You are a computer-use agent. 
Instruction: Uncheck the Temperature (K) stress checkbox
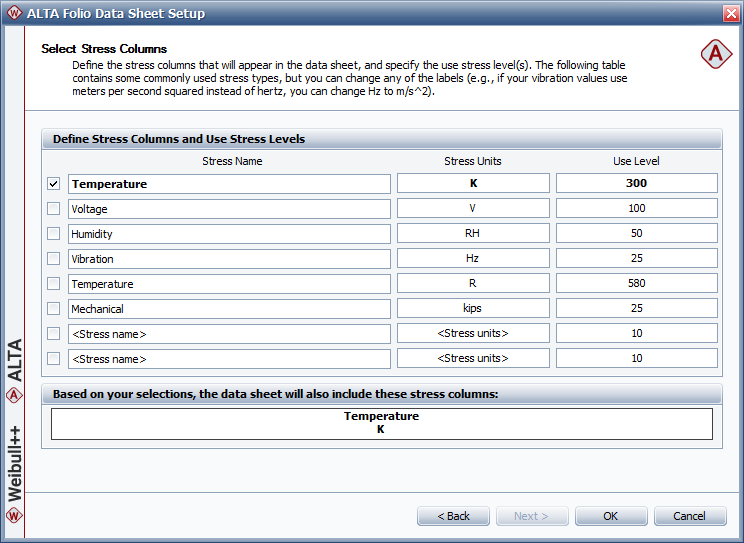pyautogui.click(x=54, y=184)
